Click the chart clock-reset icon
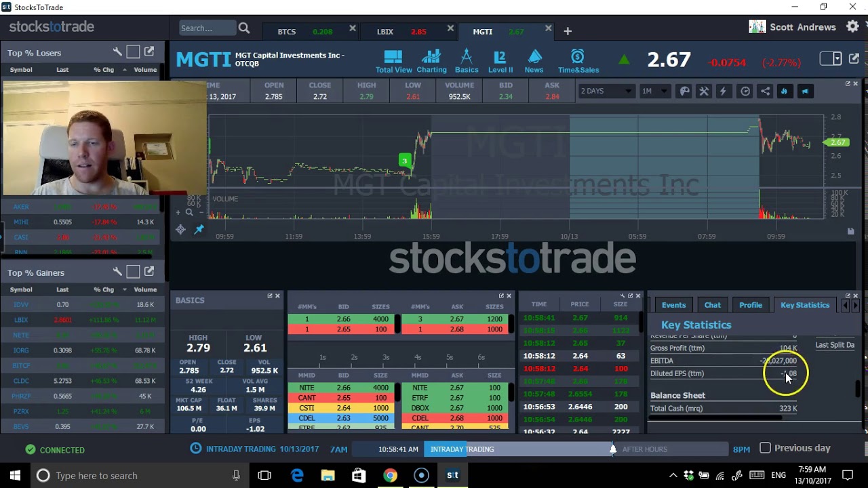Image resolution: width=868 pixels, height=488 pixels. 745,91
